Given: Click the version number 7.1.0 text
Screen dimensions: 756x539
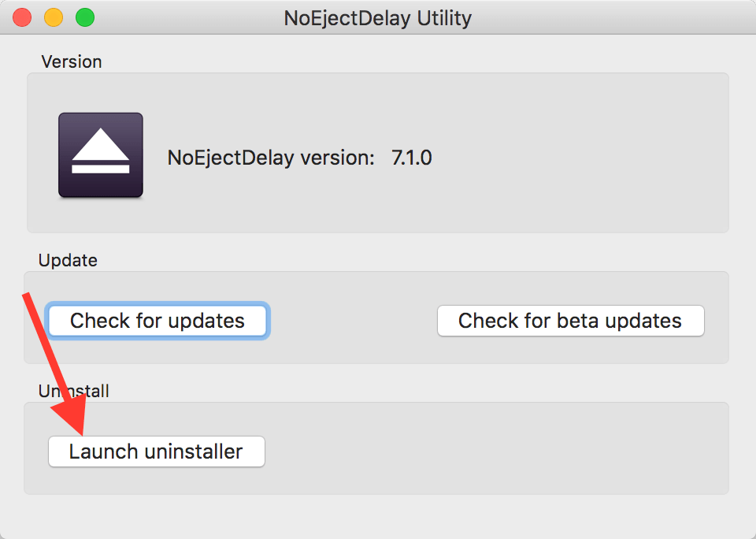Looking at the screenshot, I should click(410, 158).
